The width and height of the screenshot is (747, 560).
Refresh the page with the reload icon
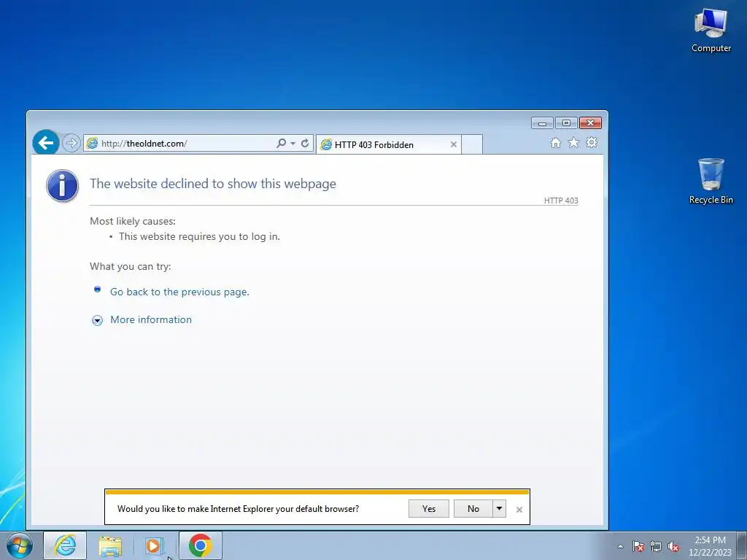pos(305,143)
